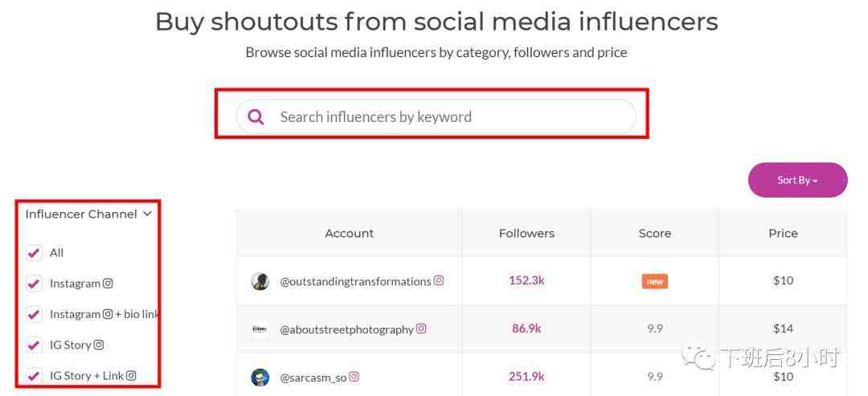Click Instagram icon beside @aboutstreetphotography
Image resolution: width=868 pixels, height=396 pixels.
(421, 329)
